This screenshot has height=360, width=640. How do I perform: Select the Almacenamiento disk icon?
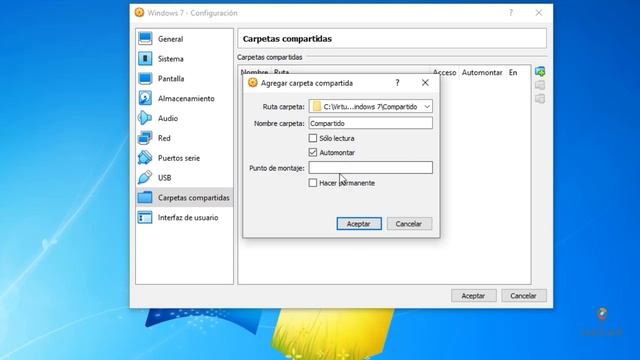click(145, 98)
